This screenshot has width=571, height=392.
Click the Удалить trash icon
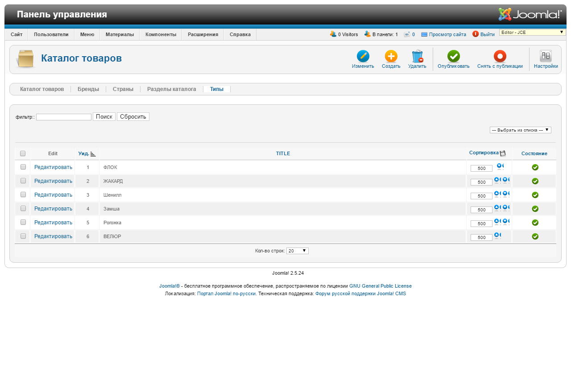(417, 56)
